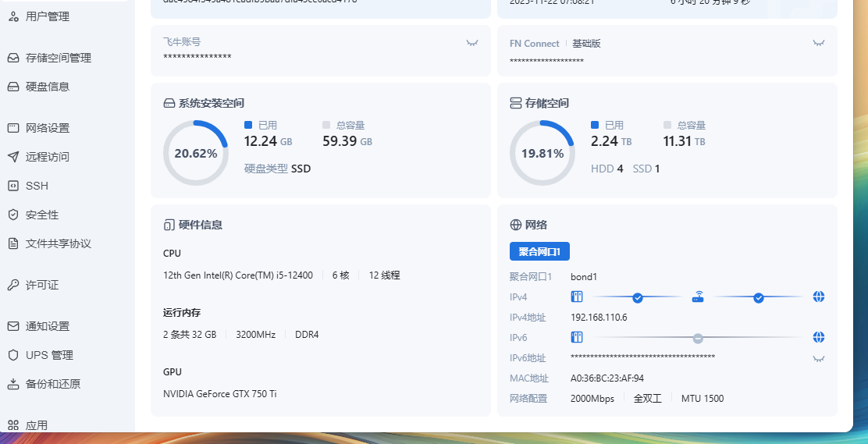Click the IPv6 disconnected status indicator
Screen dimensions: 868x444
pos(698,338)
